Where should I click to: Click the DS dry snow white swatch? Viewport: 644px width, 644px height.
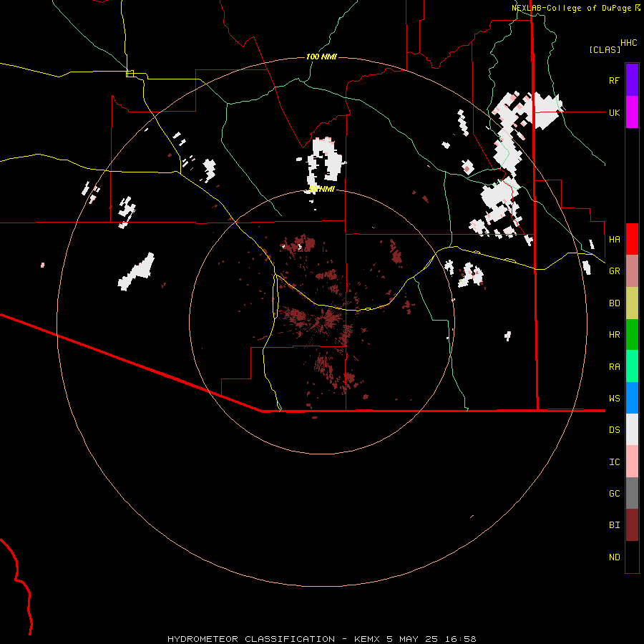click(x=632, y=429)
